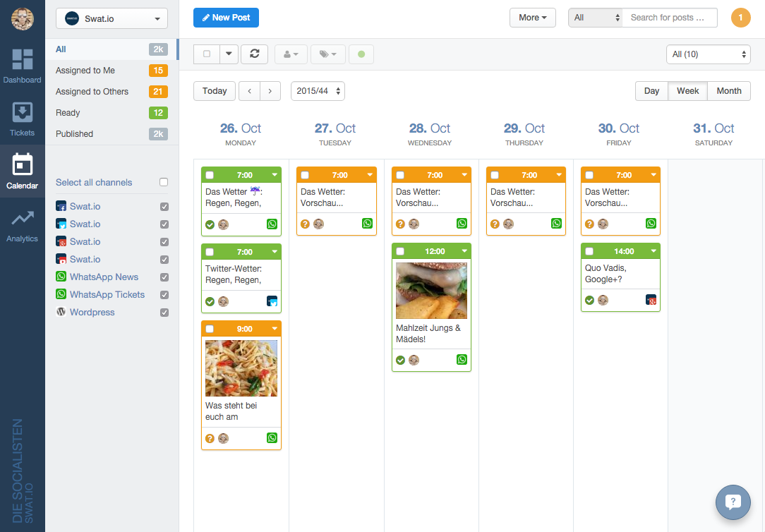Click the green status dot filter

point(361,54)
